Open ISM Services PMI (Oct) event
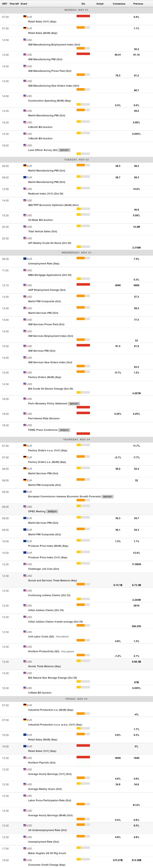 click(x=42, y=351)
